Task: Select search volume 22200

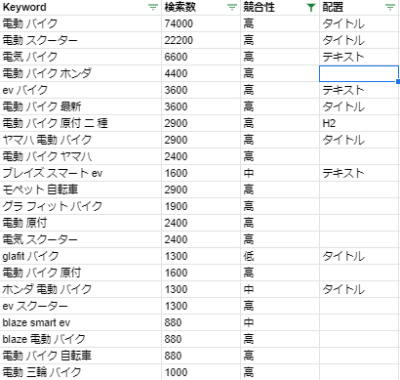Action: (201, 40)
